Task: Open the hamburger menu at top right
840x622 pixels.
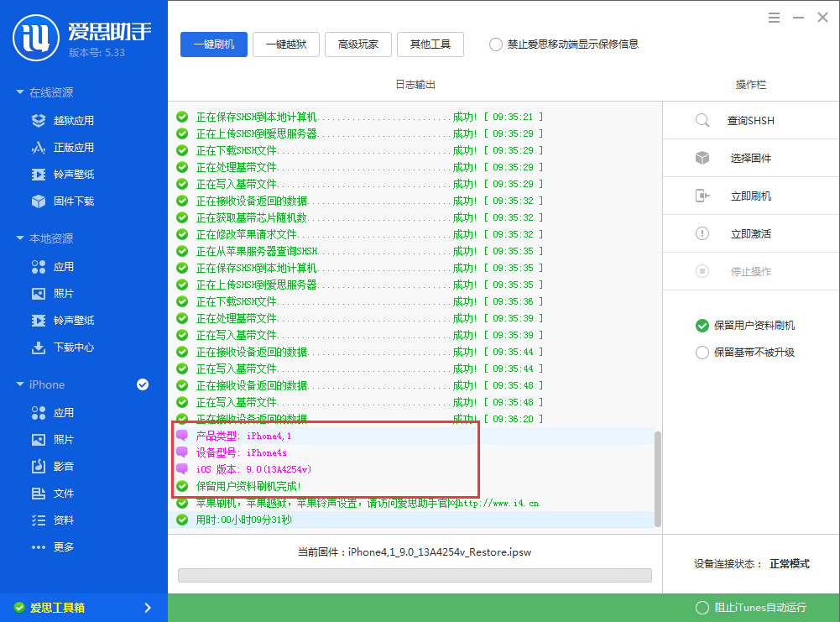Action: coord(773,17)
